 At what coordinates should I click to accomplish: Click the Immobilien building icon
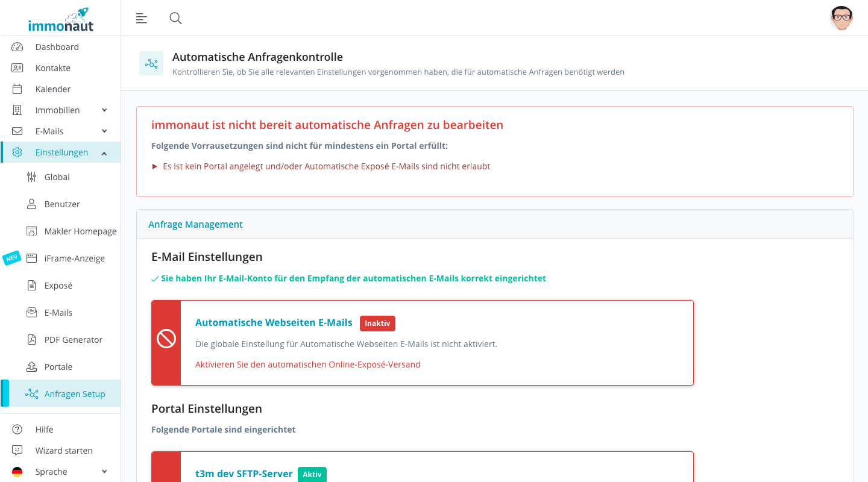pyautogui.click(x=17, y=110)
